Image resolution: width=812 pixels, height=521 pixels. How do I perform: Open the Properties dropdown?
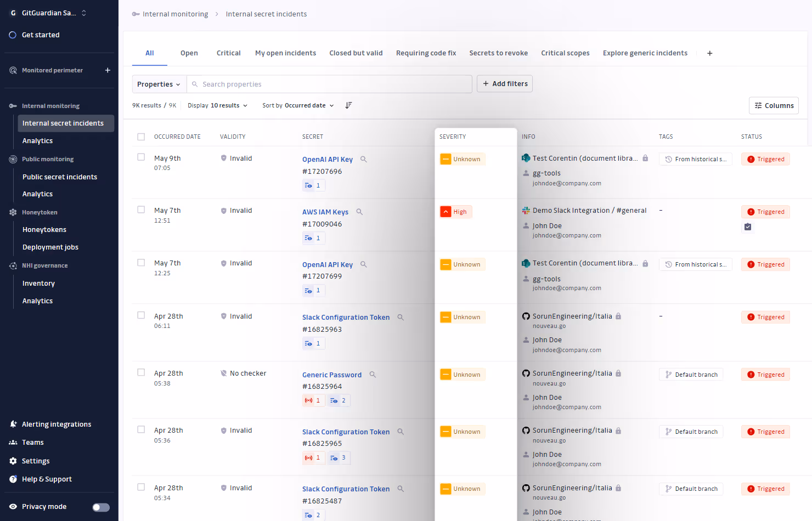[x=159, y=84]
